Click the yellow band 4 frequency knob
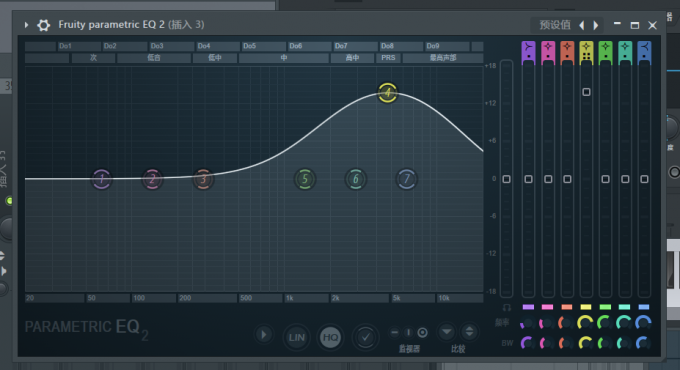This screenshot has height=370, width=680. 585,323
